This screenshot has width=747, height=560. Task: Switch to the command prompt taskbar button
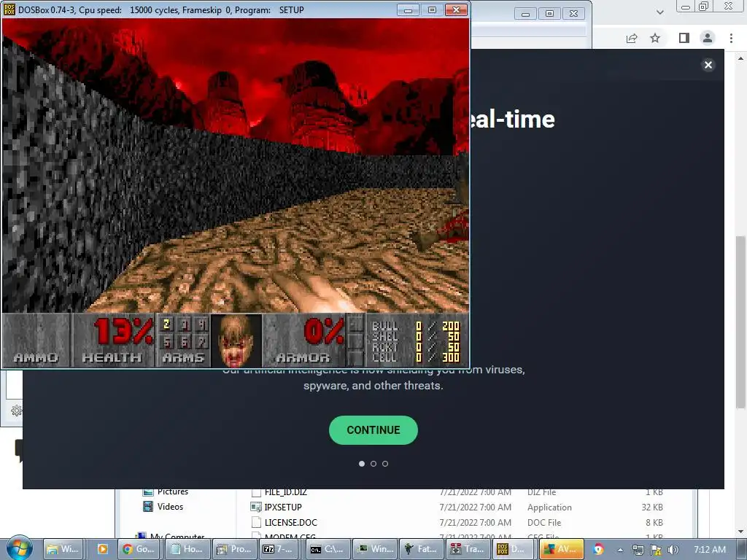pos(327,549)
